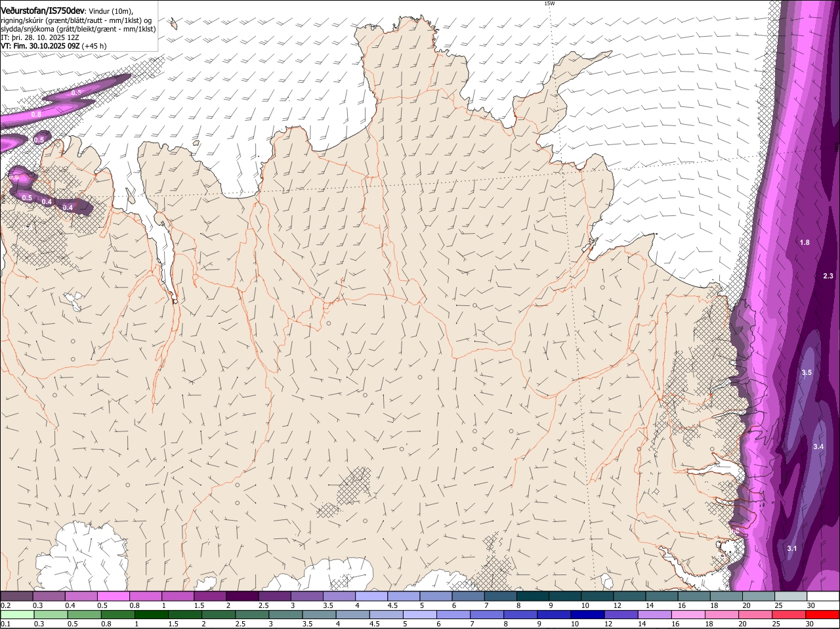840x629 pixels.
Task: Pick the lavender 5–6 rain legend swatch
Action: 419,615
